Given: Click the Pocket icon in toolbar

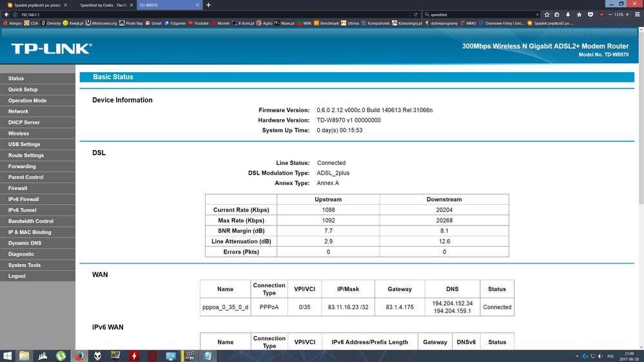Looking at the screenshot, I should [x=589, y=14].
